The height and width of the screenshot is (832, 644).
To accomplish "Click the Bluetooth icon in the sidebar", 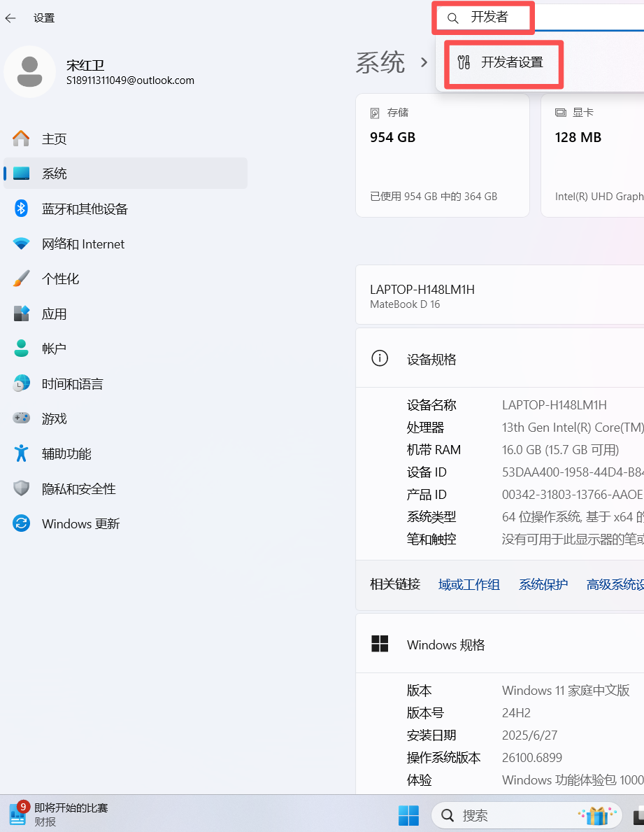I will point(21,209).
